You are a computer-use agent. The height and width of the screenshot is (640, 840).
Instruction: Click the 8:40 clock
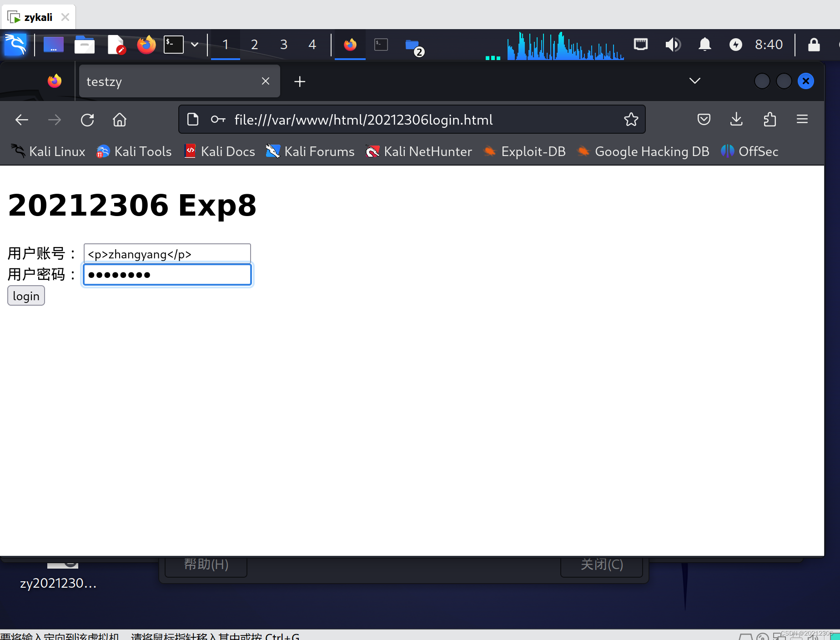769,45
